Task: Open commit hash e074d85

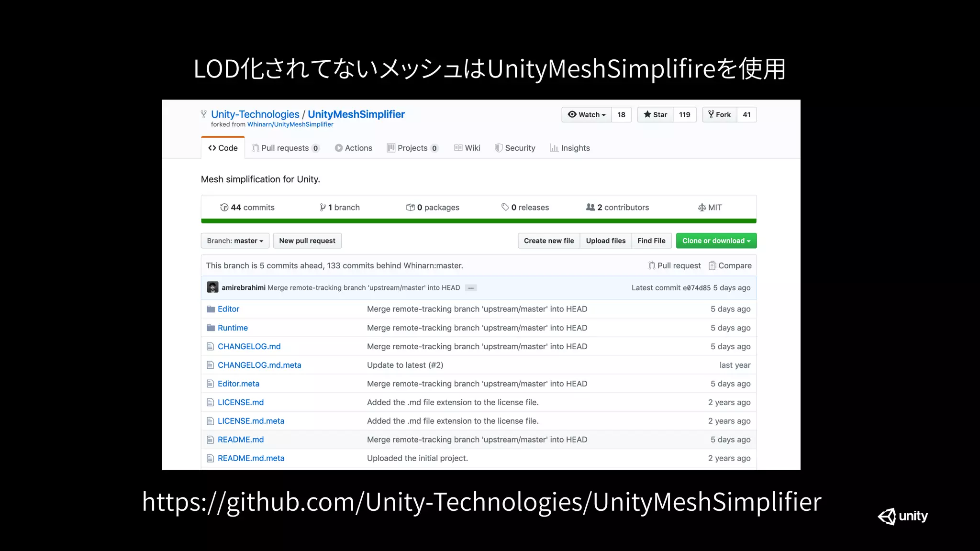Action: pyautogui.click(x=696, y=288)
